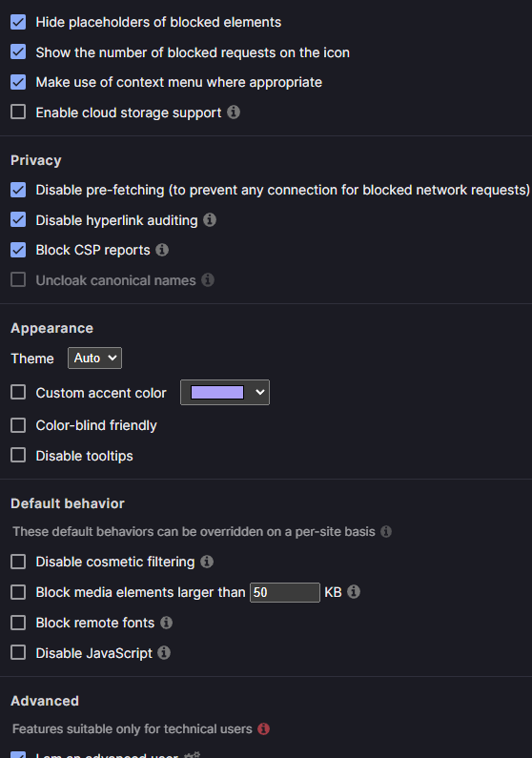Screen dimensions: 532x758
Task: Click the purple accent color swatch
Action: pos(217,392)
